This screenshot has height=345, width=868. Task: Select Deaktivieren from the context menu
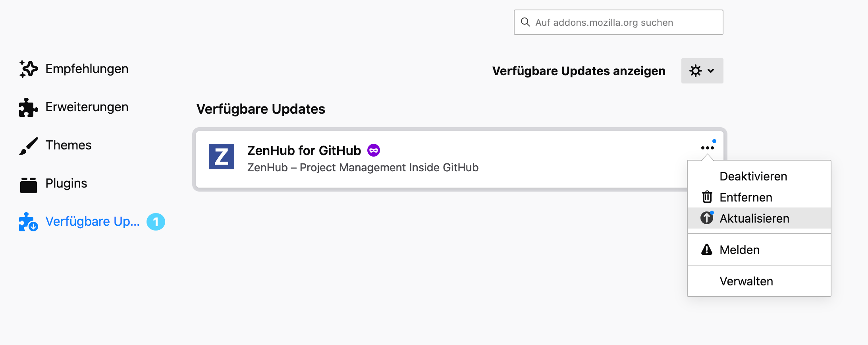pos(753,176)
